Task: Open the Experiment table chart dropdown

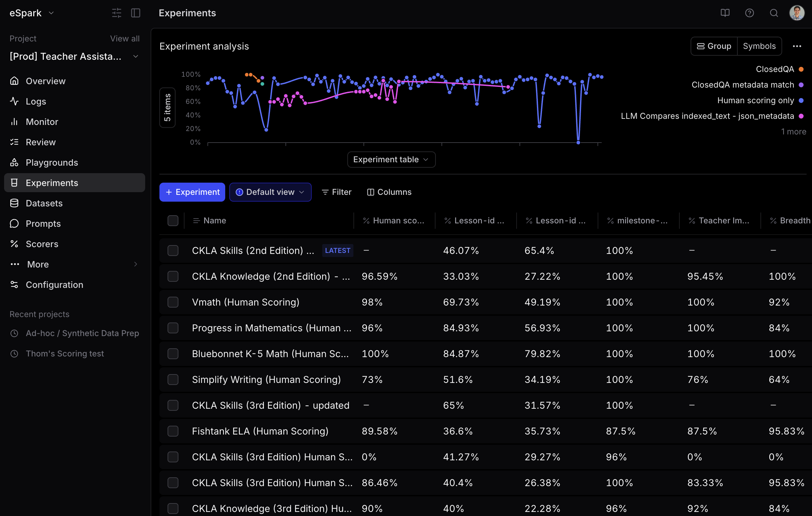Action: [x=391, y=159]
